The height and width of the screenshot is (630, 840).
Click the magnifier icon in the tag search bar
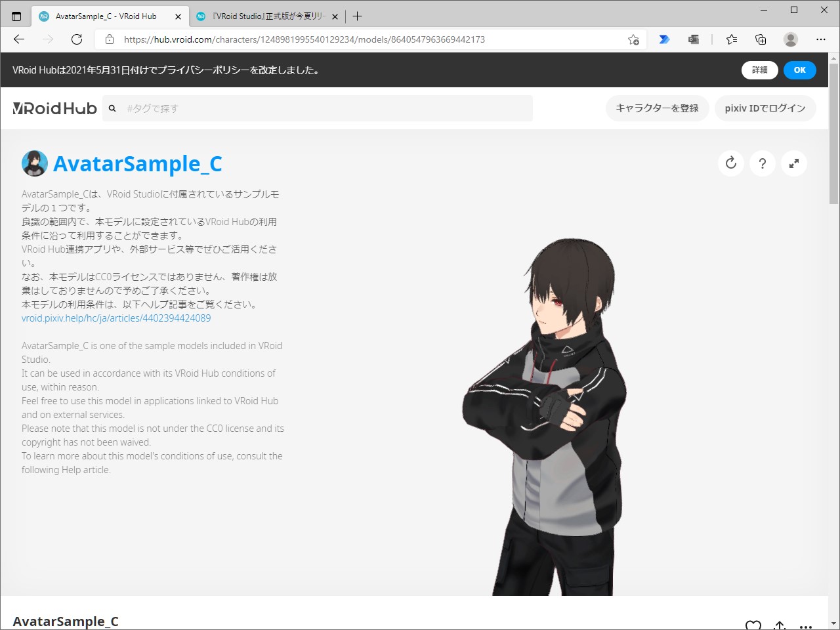point(112,108)
